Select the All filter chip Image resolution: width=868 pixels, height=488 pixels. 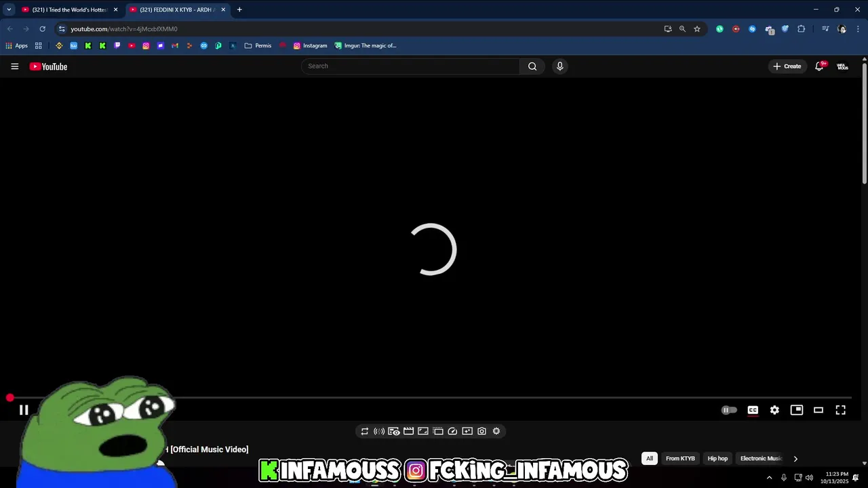click(649, 458)
